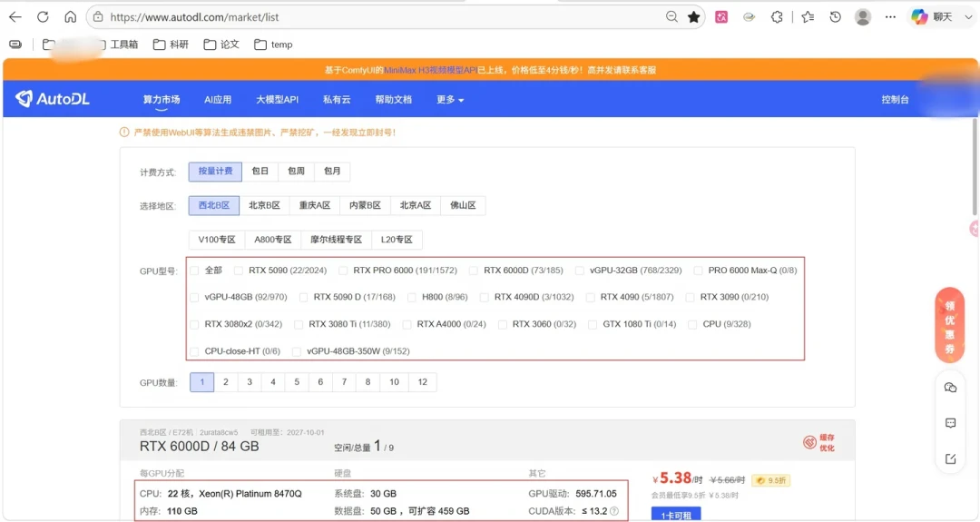The height and width of the screenshot is (522, 980).
Task: Select the 内蒙B区 region
Action: (365, 205)
